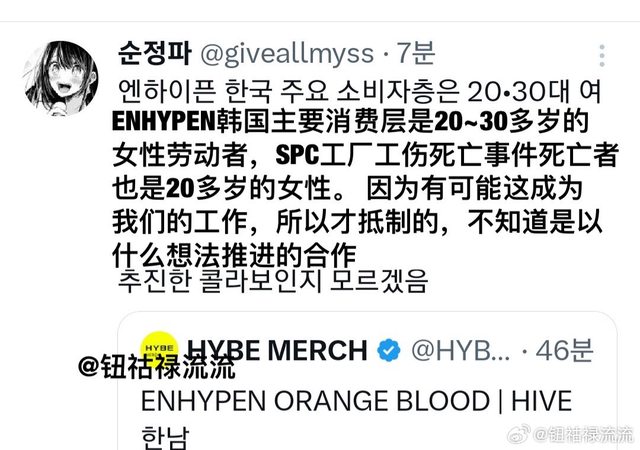Click the Chinese line mentioning SPC工厂
Viewport: 640px width, 450px height.
pyautogui.click(x=366, y=155)
